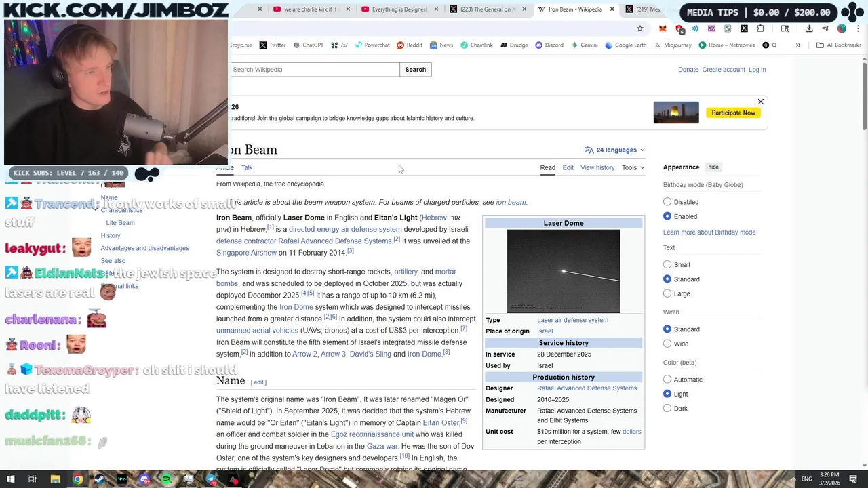Open the Log in link
Image resolution: width=868 pixels, height=488 pixels.
click(x=757, y=70)
